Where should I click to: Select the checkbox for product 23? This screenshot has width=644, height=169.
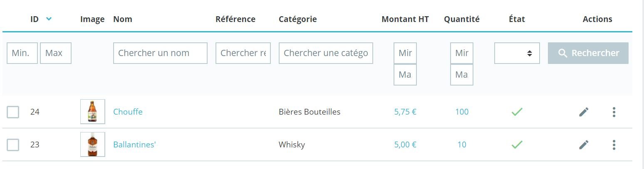[x=13, y=145]
